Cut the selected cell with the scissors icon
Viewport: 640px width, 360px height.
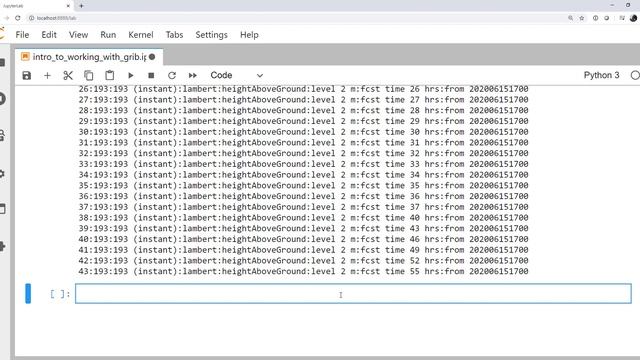68,76
